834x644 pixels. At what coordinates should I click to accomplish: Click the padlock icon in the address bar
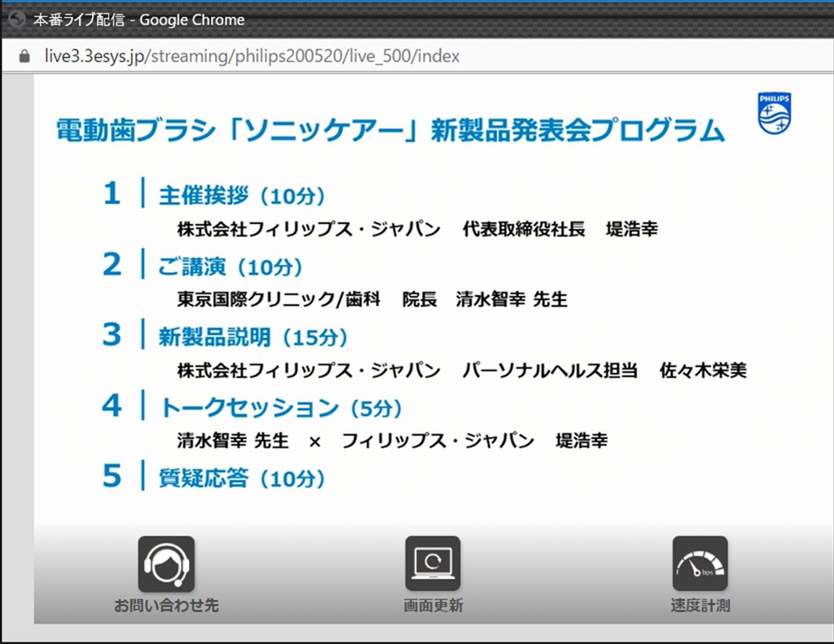25,57
